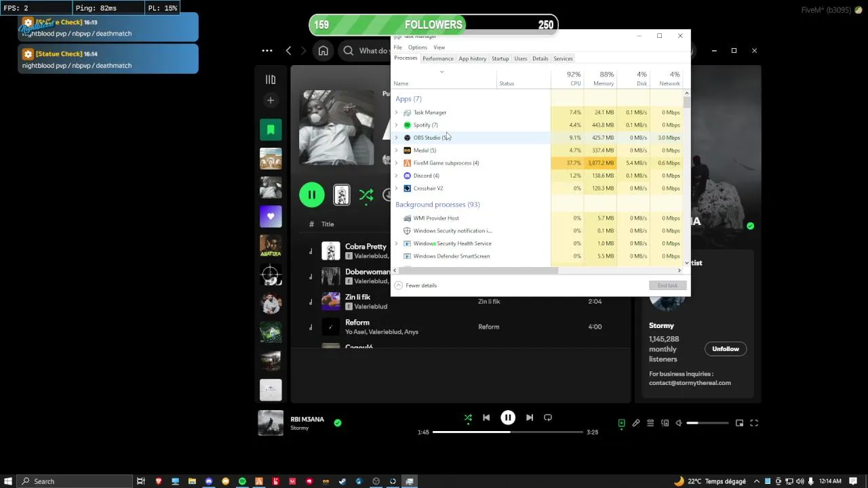Switch to the Users tab

[x=521, y=58]
